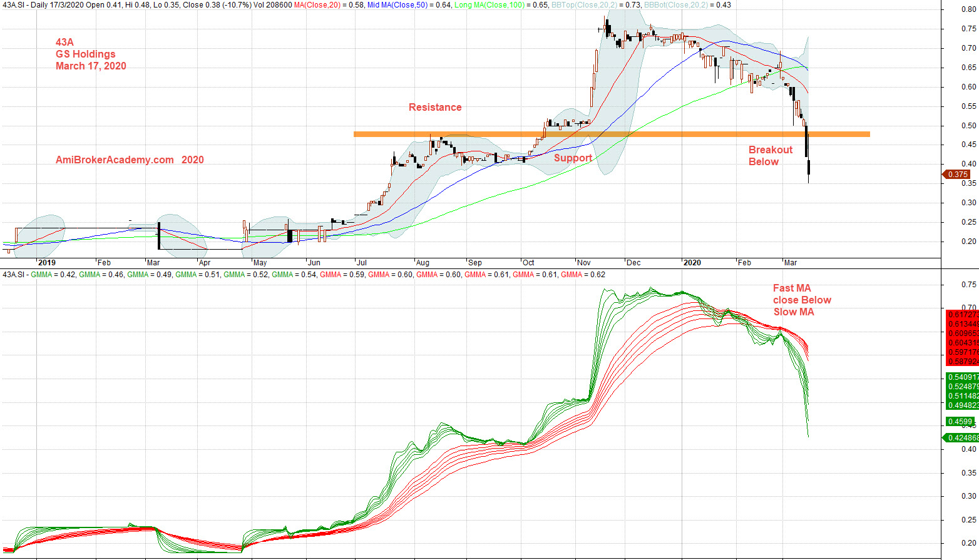Click the 0.375 last price marker

tap(958, 175)
